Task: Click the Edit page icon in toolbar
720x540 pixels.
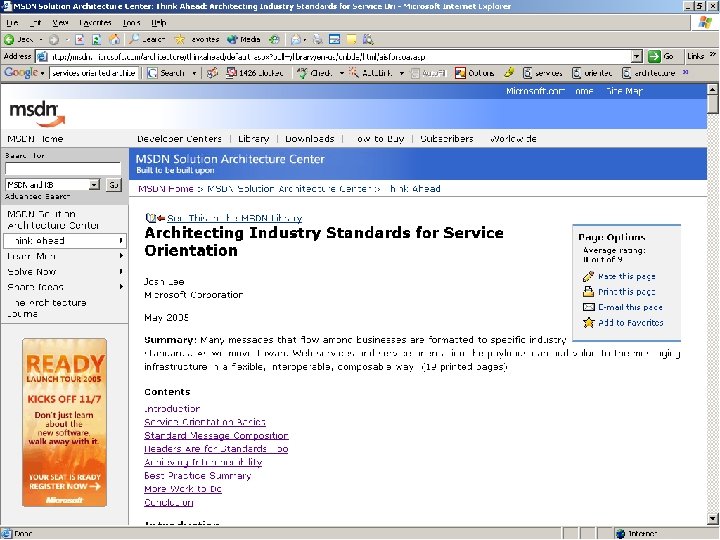Action: coord(335,39)
